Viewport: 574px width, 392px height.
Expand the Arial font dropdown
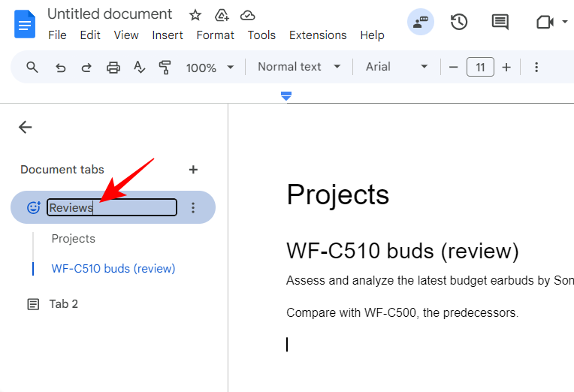(397, 67)
